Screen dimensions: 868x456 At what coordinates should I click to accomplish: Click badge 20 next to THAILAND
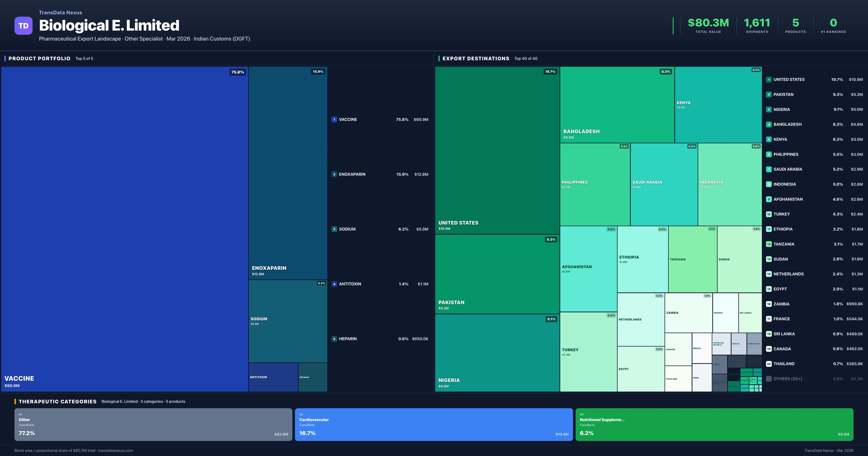pyautogui.click(x=769, y=364)
